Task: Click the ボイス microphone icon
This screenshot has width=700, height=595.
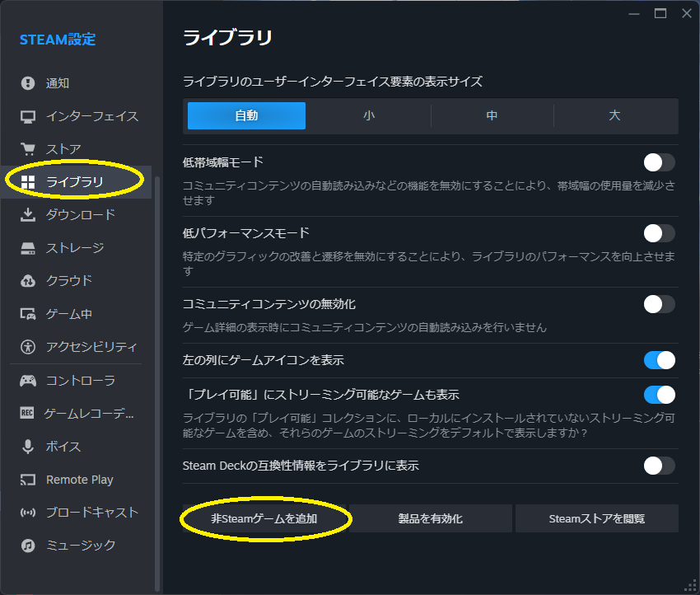Action: [28, 447]
